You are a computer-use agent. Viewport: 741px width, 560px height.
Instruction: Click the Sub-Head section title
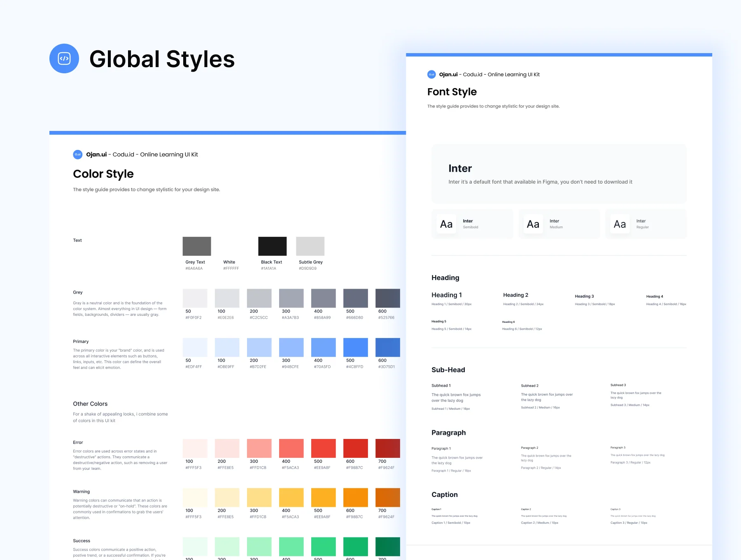click(448, 370)
